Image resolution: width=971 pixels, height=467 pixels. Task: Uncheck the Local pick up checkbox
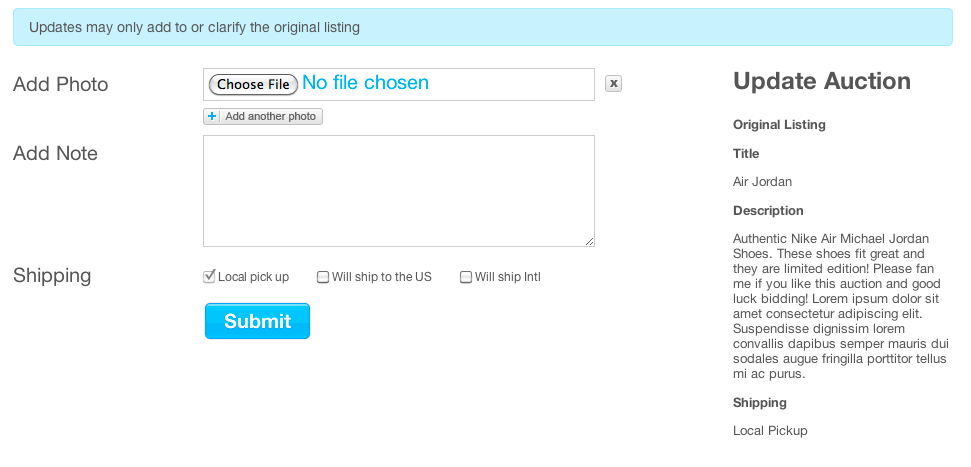tap(210, 277)
